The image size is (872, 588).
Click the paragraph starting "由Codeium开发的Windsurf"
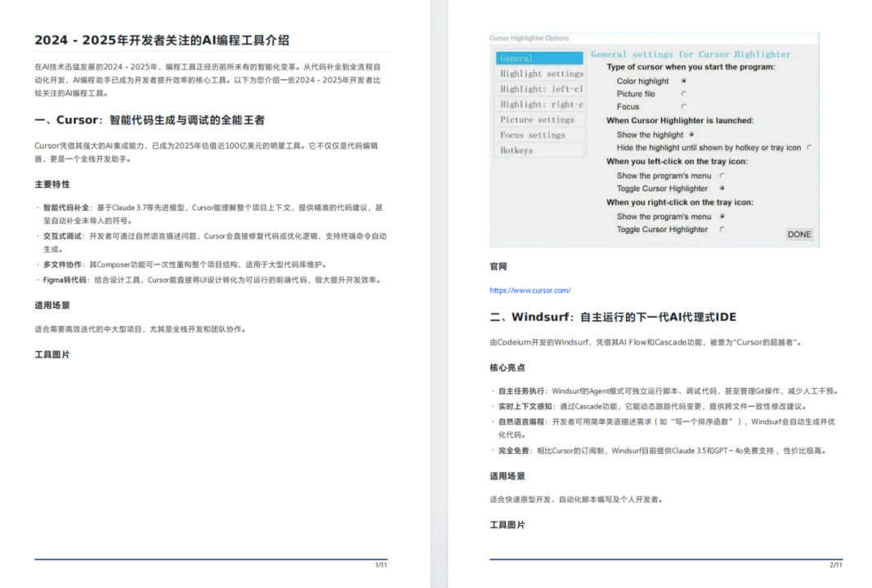tap(646, 342)
